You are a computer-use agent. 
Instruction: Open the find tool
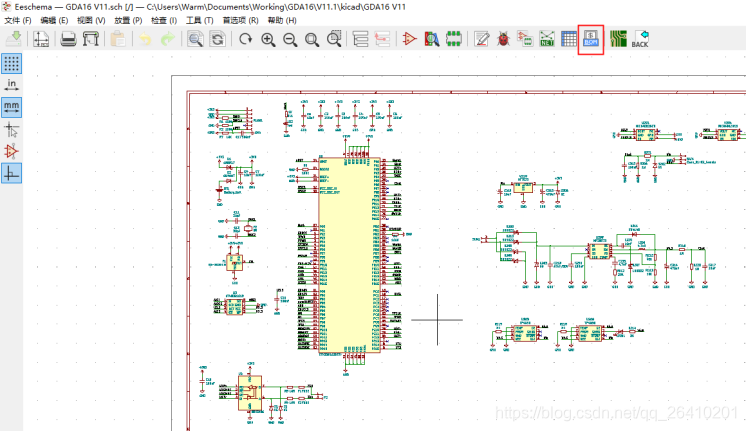click(x=195, y=39)
